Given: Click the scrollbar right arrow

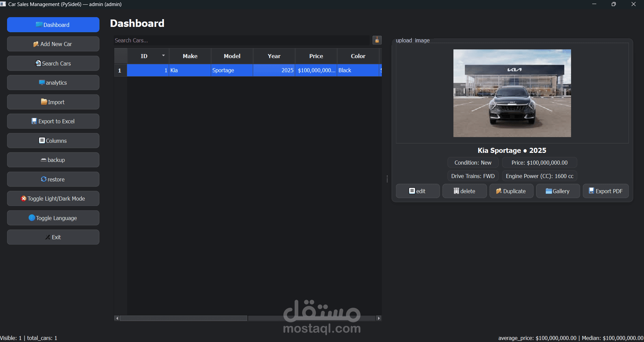Looking at the screenshot, I should coord(379,318).
